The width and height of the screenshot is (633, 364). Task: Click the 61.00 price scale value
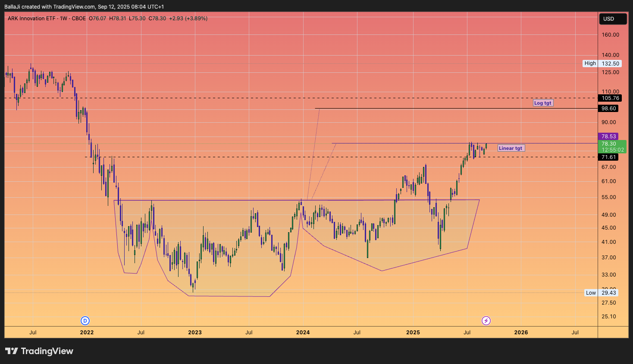pyautogui.click(x=608, y=181)
